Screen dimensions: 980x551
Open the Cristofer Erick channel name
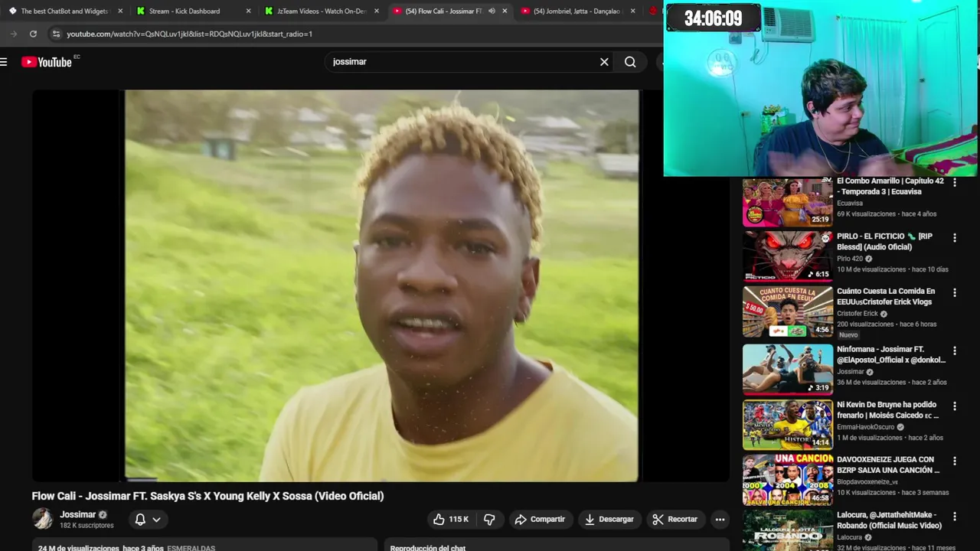pos(857,314)
